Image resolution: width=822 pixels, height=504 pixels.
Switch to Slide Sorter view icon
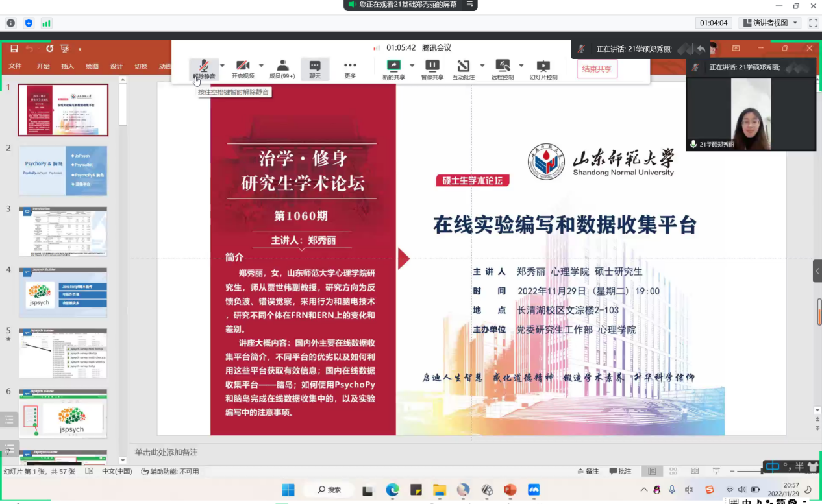pyautogui.click(x=673, y=472)
